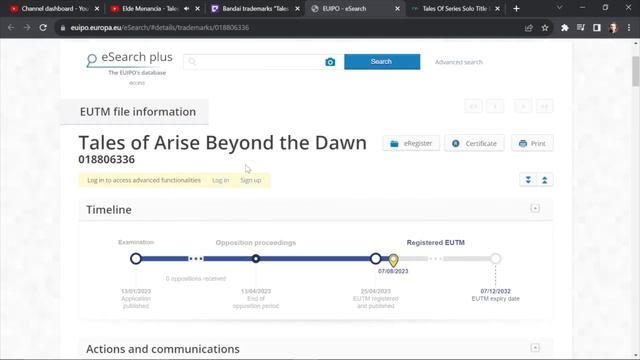
Task: Expand all sections with double down arrow
Action: pos(528,180)
